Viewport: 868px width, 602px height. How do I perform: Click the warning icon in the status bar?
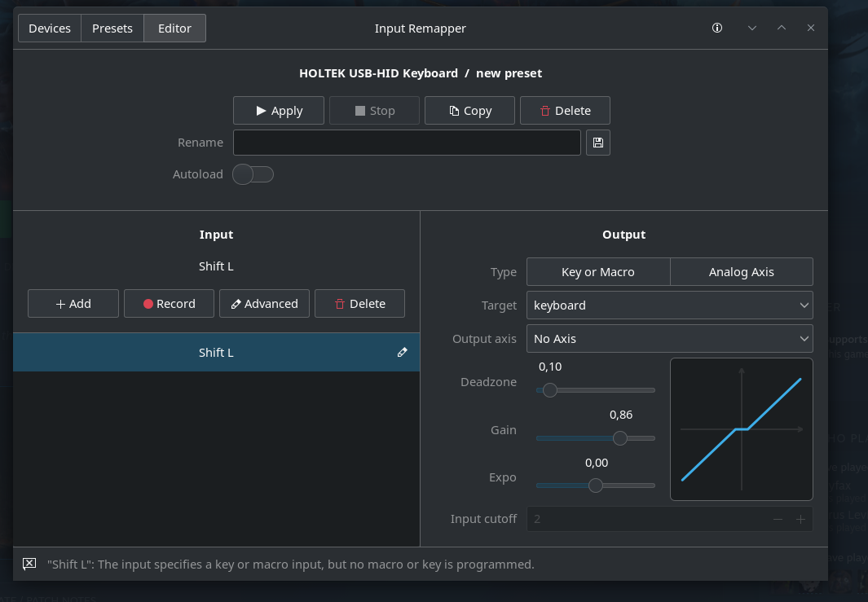(x=29, y=564)
